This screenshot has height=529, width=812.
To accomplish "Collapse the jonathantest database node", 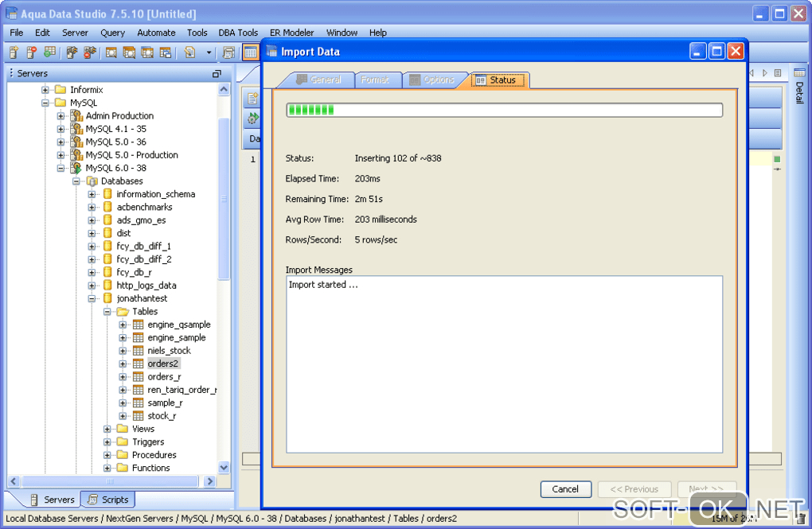I will point(92,298).
